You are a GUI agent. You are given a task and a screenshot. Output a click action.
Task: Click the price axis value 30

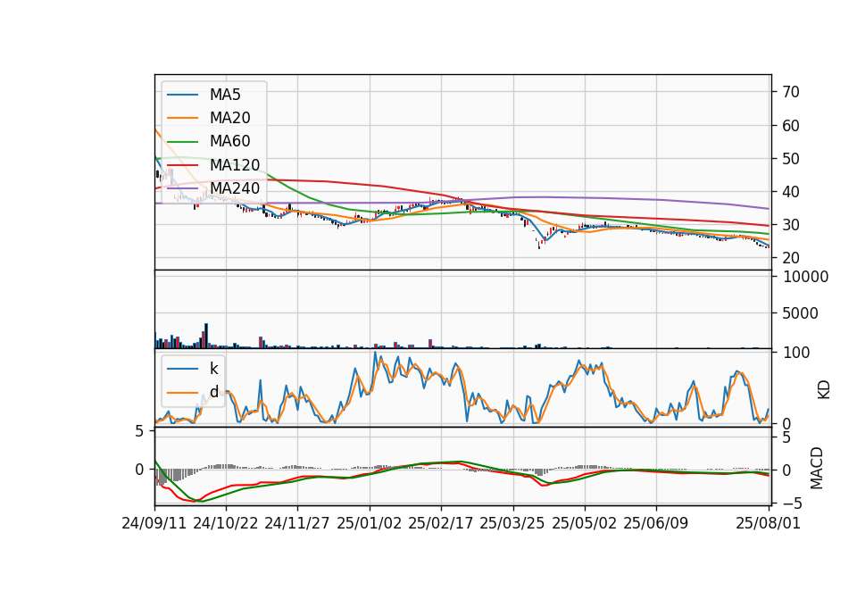[791, 225]
